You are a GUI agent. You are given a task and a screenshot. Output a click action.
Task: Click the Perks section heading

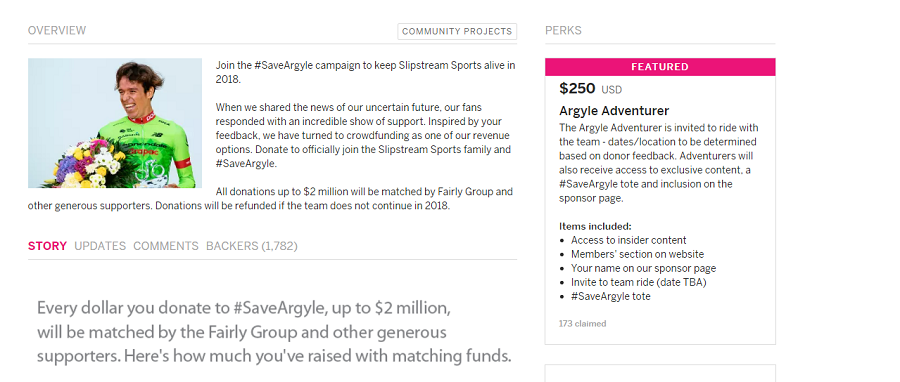click(x=563, y=30)
